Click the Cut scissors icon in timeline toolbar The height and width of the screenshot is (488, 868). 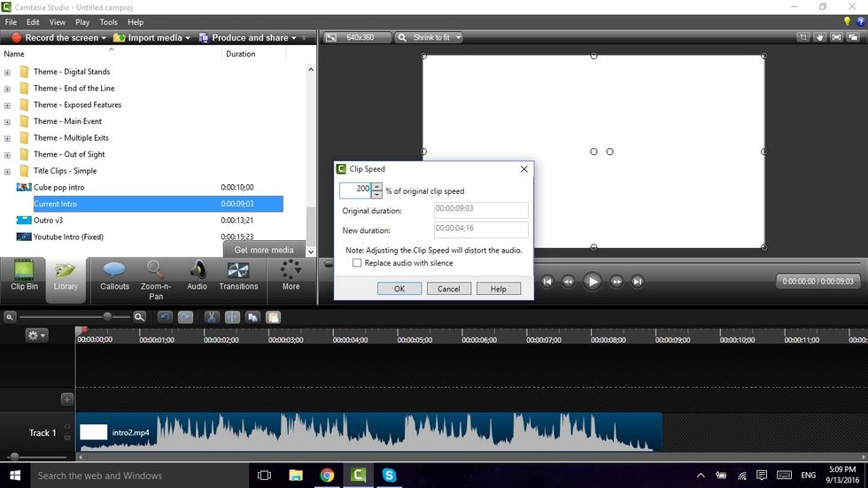click(212, 317)
